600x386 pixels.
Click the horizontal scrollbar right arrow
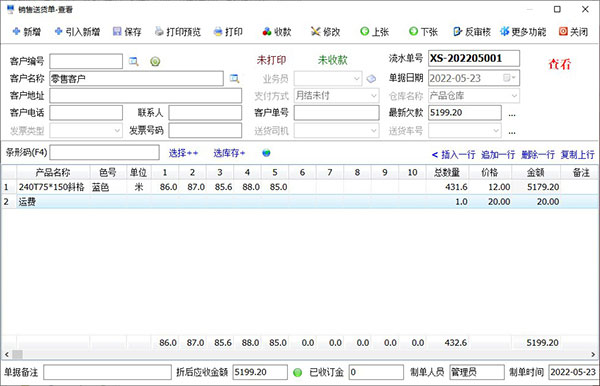coord(593,355)
